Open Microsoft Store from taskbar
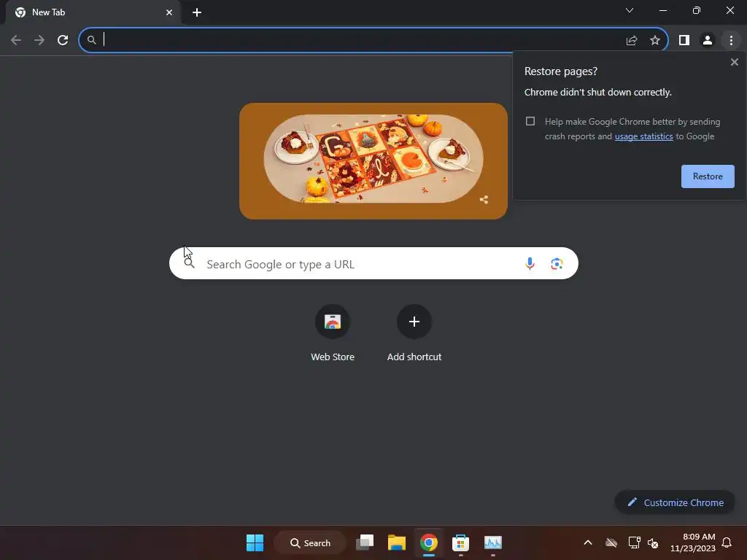The image size is (747, 560). 461,542
